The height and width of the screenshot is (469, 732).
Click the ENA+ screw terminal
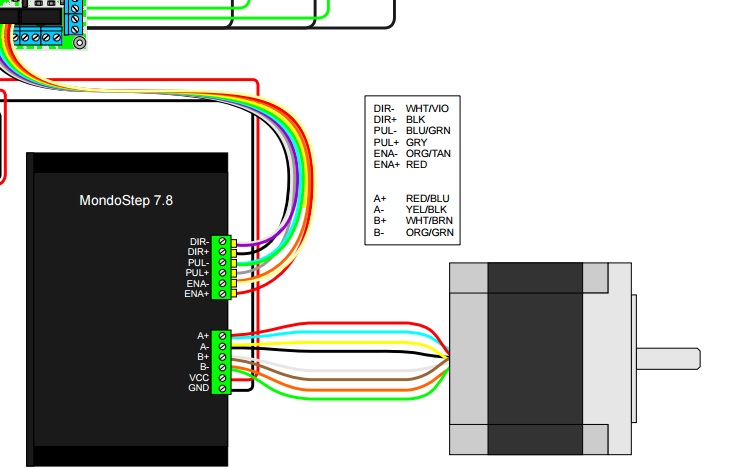click(x=221, y=294)
